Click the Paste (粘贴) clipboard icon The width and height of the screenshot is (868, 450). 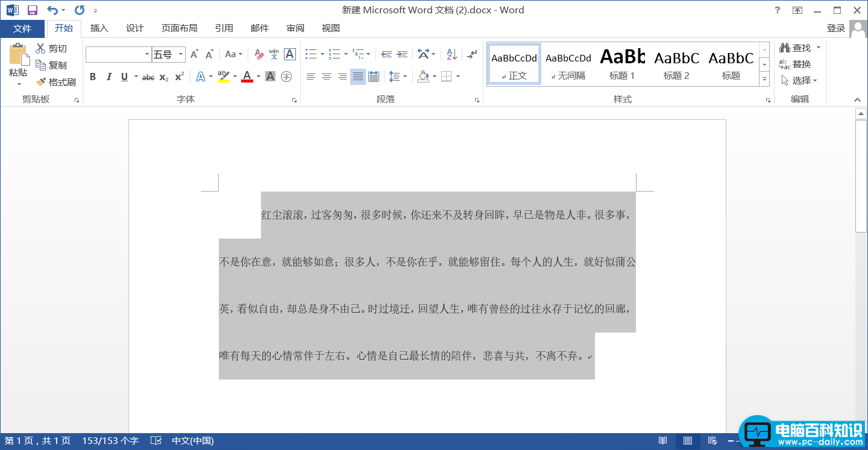tap(18, 55)
